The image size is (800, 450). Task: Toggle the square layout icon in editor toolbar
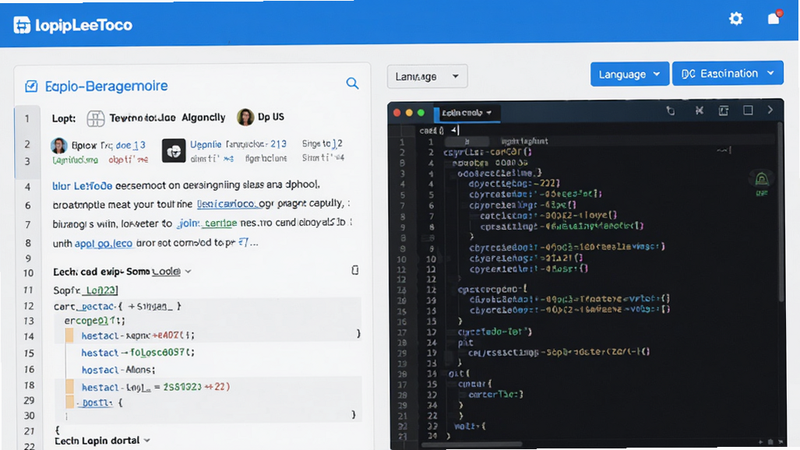748,110
